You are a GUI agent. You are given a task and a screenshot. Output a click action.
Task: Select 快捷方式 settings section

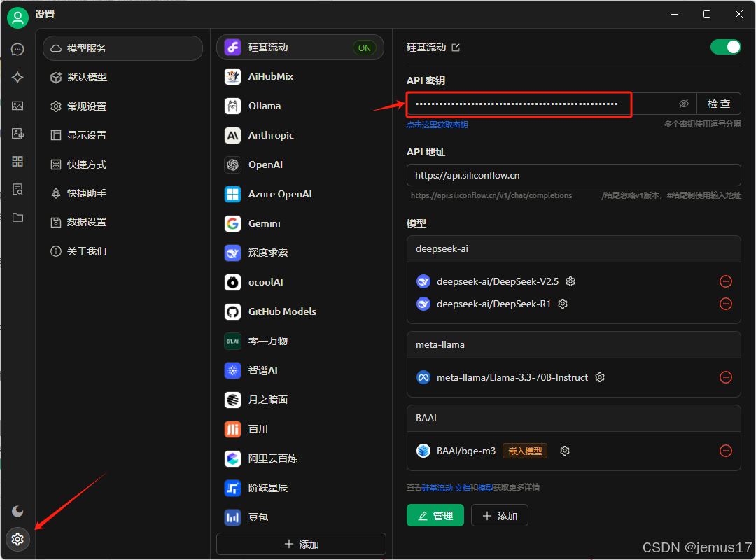click(123, 164)
